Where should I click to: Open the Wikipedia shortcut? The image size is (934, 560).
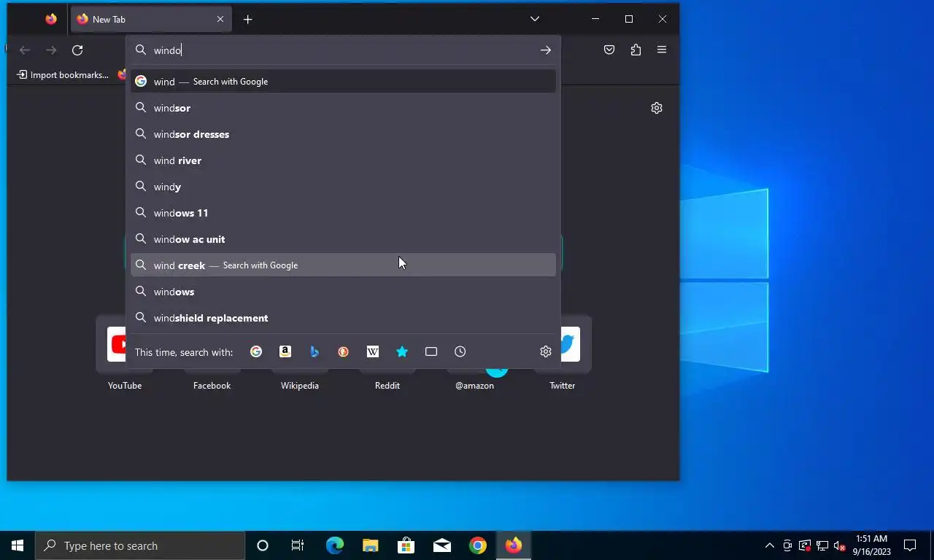click(x=300, y=386)
